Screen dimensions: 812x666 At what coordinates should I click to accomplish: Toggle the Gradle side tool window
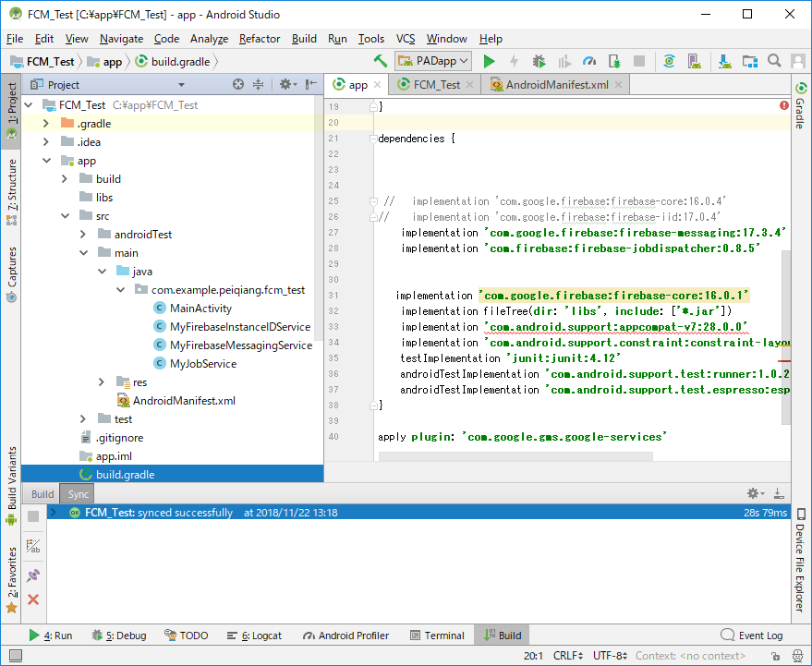pos(801,105)
